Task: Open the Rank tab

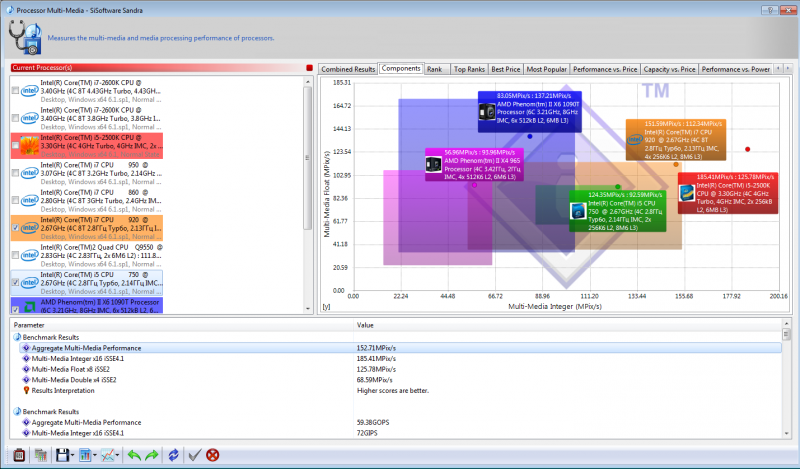Action: coord(435,69)
